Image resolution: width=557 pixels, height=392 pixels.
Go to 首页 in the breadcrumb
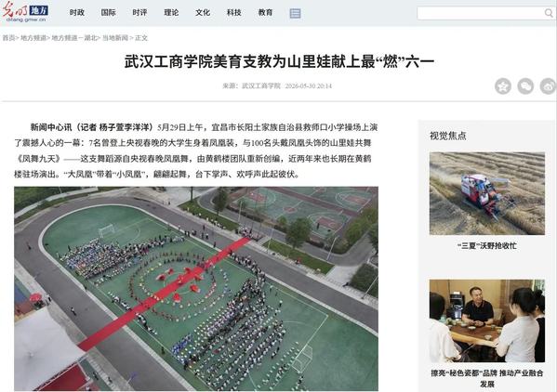point(8,38)
